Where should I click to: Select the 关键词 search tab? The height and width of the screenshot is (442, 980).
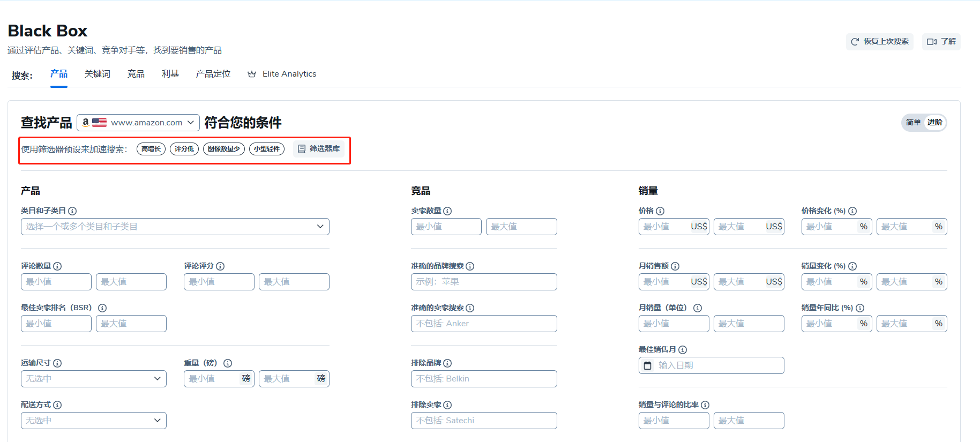click(x=98, y=74)
